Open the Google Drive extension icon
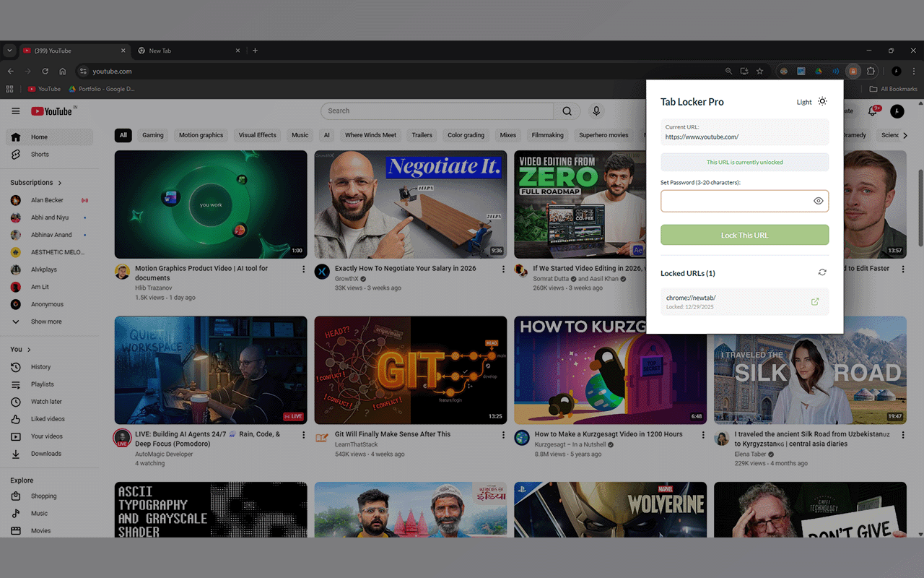924x578 pixels. (819, 71)
